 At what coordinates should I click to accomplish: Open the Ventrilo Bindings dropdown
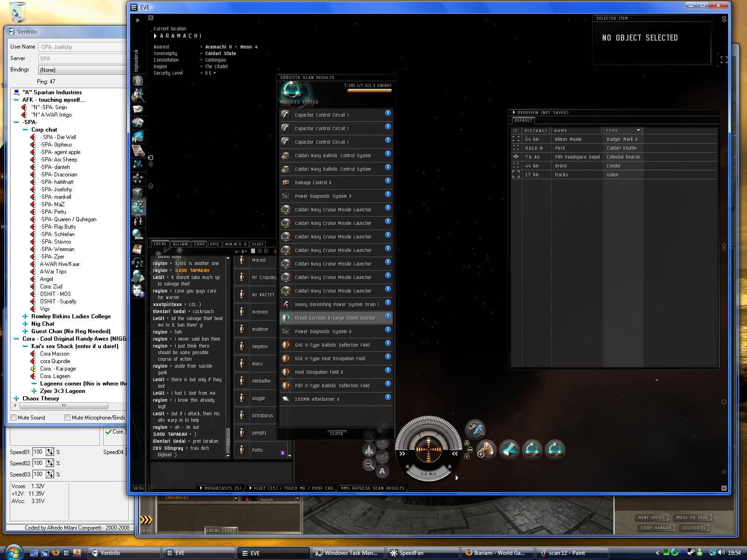click(82, 70)
